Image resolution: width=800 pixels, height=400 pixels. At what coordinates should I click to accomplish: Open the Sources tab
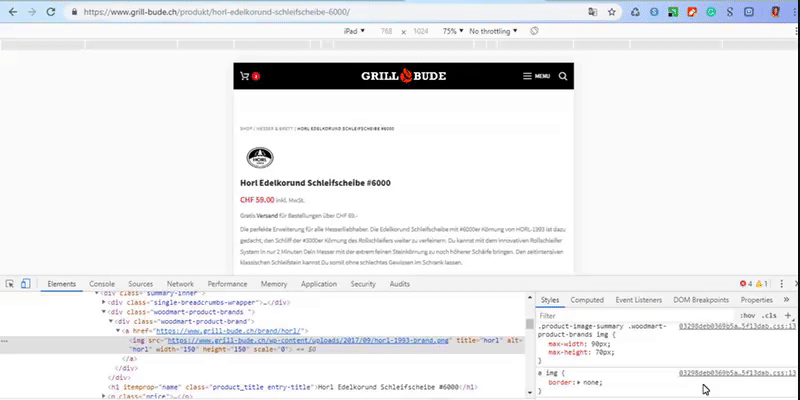(140, 284)
